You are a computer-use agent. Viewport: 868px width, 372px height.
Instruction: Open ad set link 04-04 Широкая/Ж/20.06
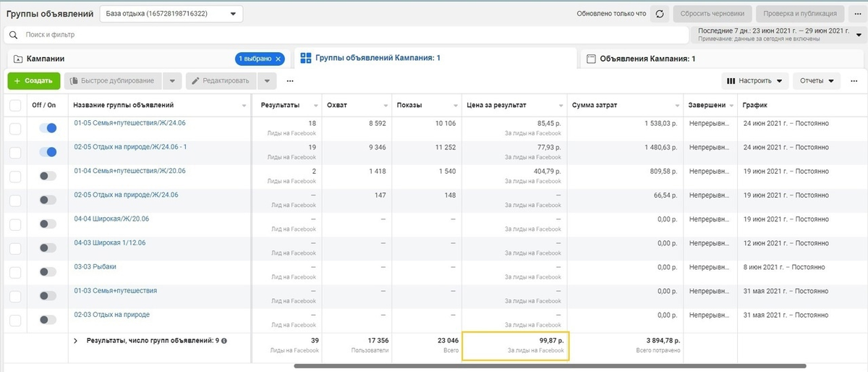pyautogui.click(x=110, y=219)
